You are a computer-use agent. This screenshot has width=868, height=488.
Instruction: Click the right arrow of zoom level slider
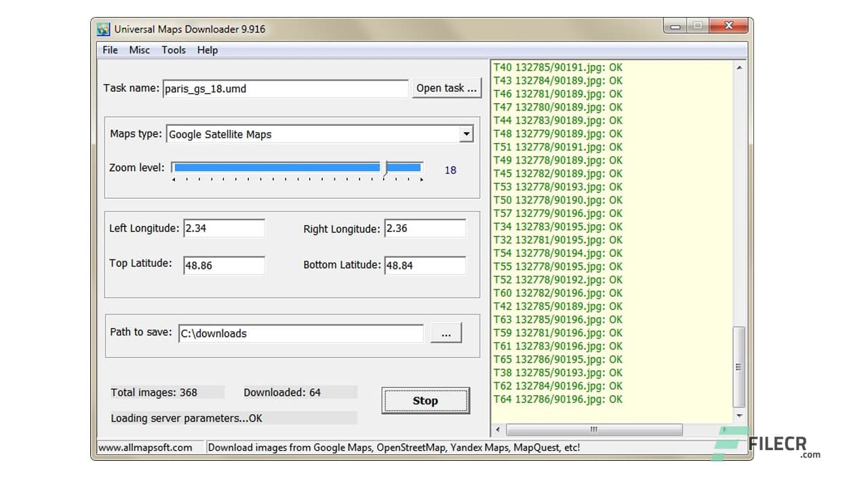[422, 178]
